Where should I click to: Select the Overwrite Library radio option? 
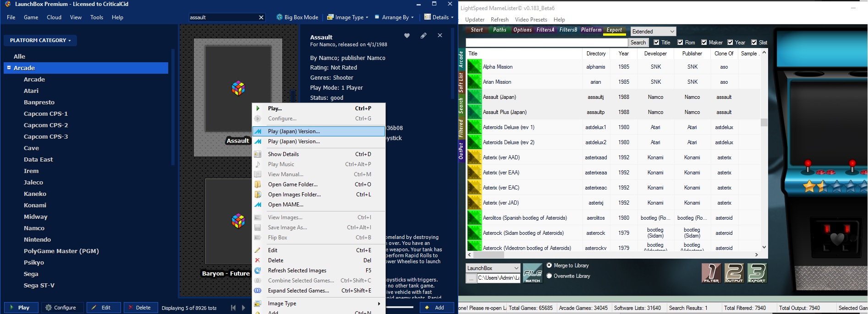point(549,276)
